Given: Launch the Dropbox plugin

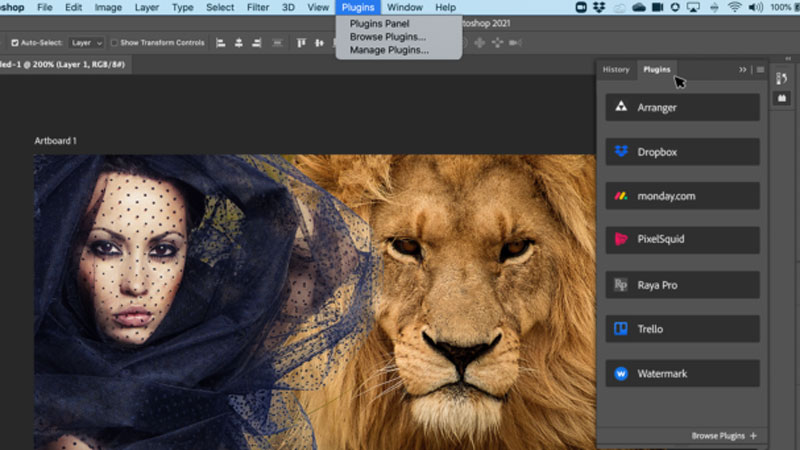Looking at the screenshot, I should tap(682, 152).
